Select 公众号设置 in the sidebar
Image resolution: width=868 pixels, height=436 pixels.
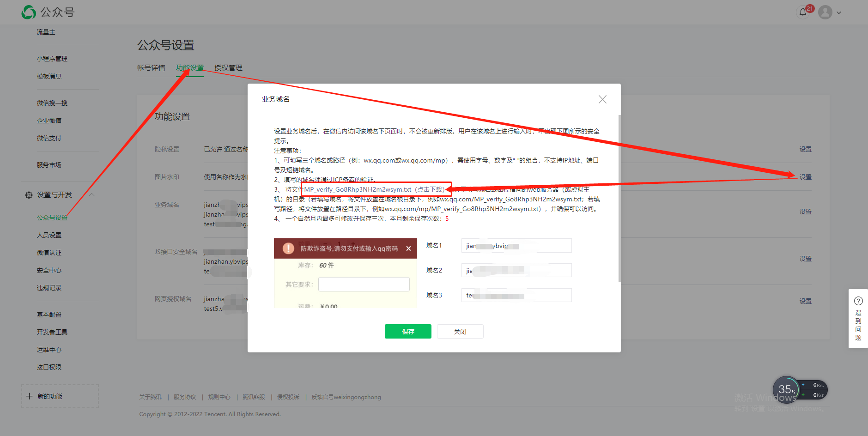coord(52,218)
